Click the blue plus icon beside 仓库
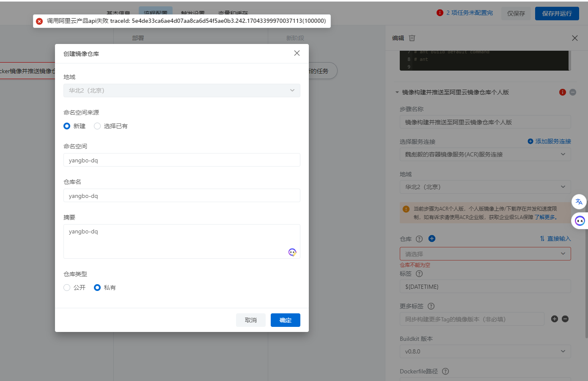The height and width of the screenshot is (381, 588). coord(432,238)
